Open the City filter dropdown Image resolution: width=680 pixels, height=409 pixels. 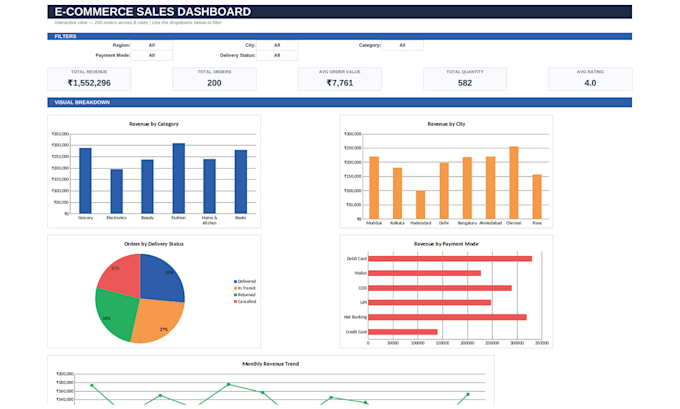tap(277, 45)
